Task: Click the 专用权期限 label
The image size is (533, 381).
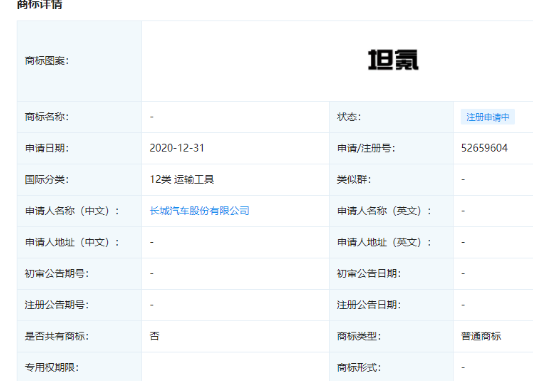Action: [x=52, y=367]
